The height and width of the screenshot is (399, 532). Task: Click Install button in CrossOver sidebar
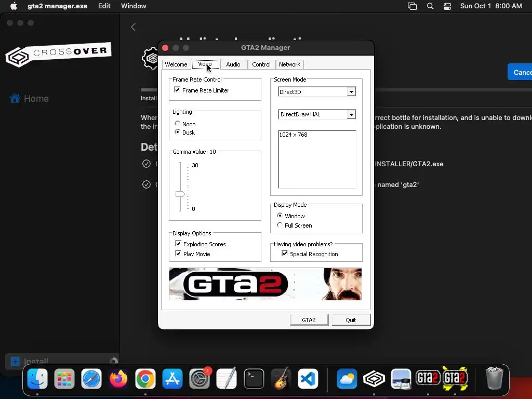(62, 362)
